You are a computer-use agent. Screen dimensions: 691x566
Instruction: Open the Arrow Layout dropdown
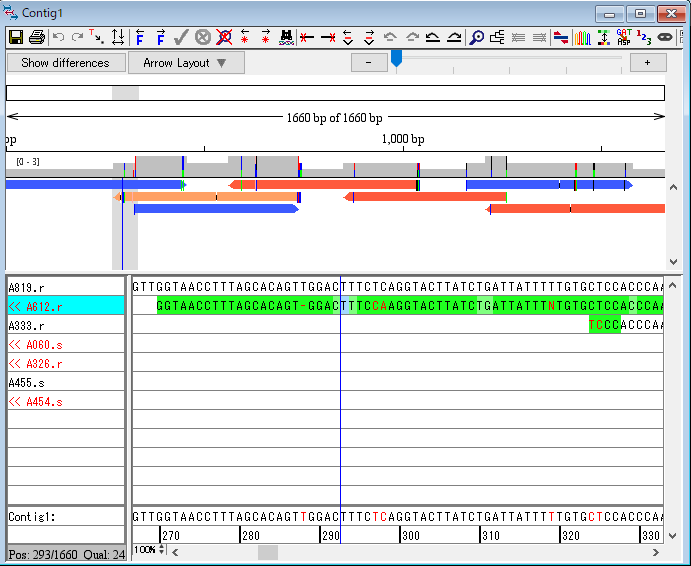(x=186, y=63)
